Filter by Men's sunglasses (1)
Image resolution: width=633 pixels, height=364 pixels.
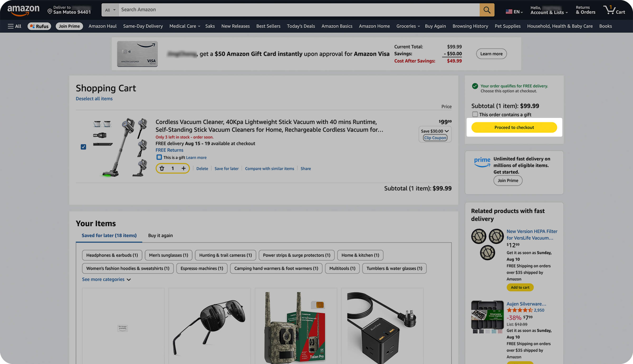coord(169,255)
